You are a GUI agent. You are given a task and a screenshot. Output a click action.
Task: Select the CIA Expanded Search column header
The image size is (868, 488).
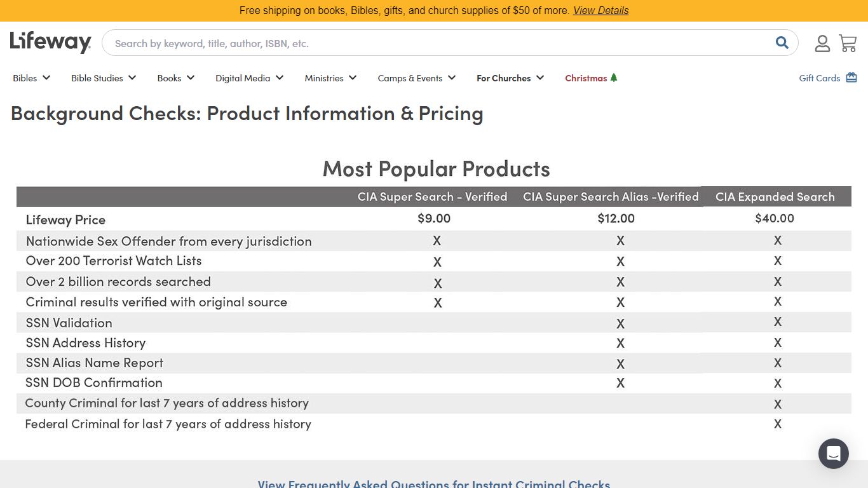(x=775, y=197)
